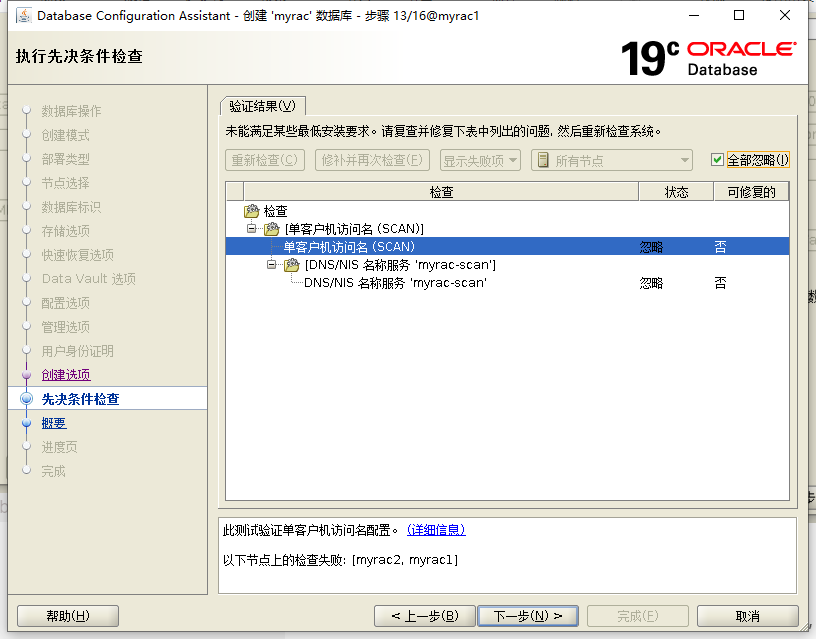Open the 概要 step in sidebar
This screenshot has height=639, width=816.
(54, 423)
